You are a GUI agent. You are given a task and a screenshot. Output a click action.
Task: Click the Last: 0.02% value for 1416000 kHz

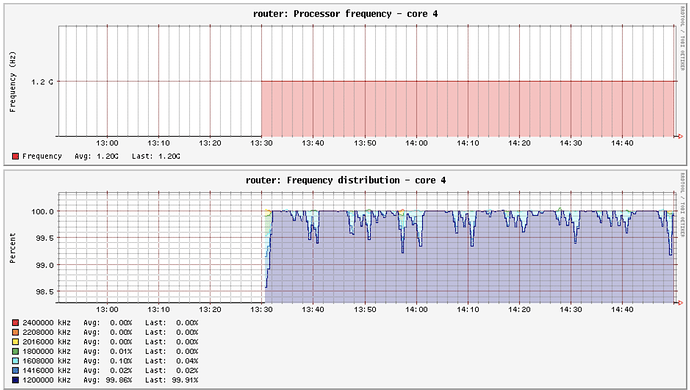[172, 371]
